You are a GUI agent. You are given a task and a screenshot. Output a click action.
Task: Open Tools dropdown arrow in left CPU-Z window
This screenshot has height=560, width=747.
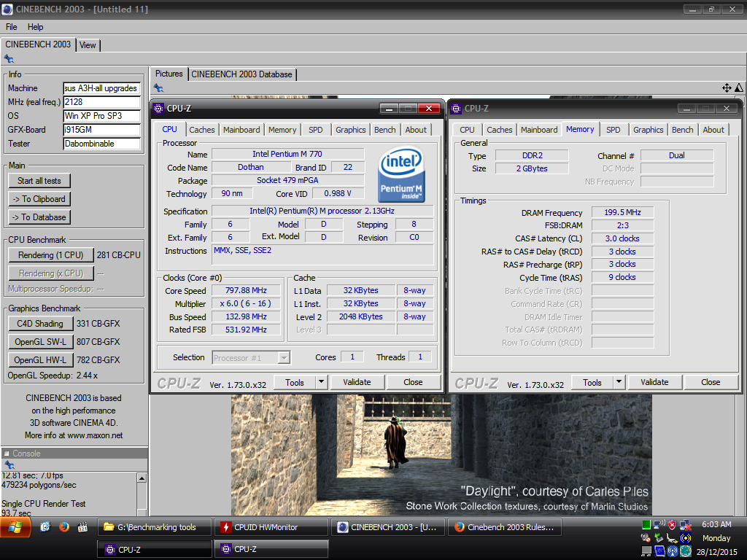(x=321, y=382)
